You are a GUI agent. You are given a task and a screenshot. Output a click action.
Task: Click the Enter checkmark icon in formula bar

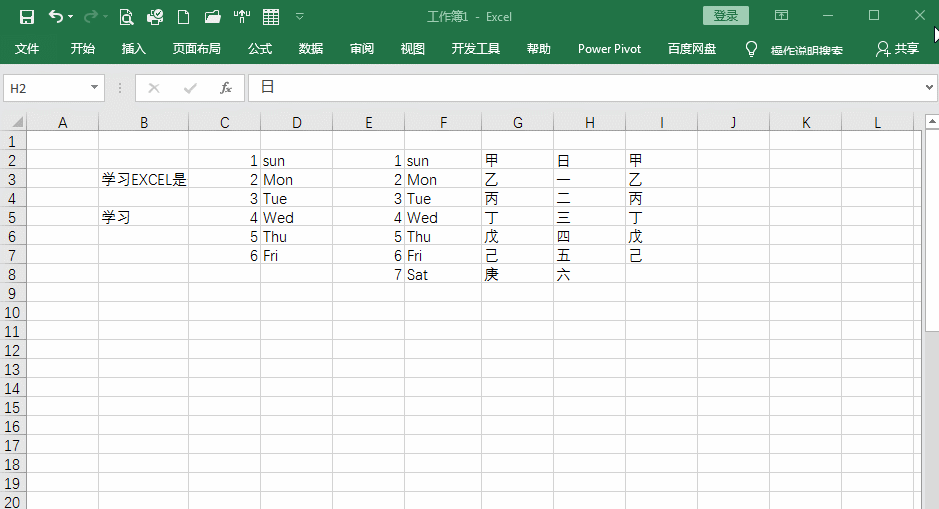[190, 89]
